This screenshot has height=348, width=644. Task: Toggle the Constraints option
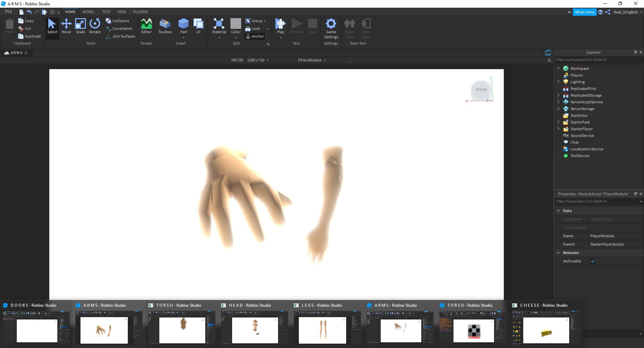119,29
